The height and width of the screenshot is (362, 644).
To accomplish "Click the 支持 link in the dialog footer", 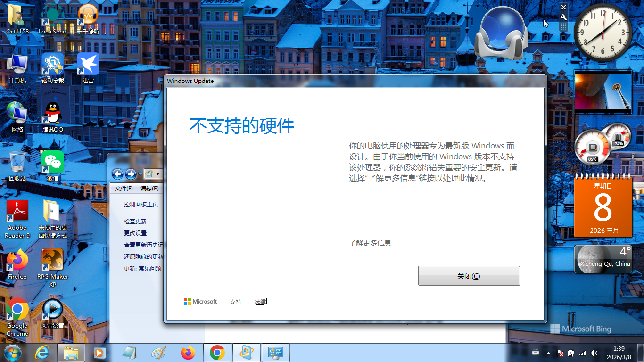I will (x=235, y=302).
